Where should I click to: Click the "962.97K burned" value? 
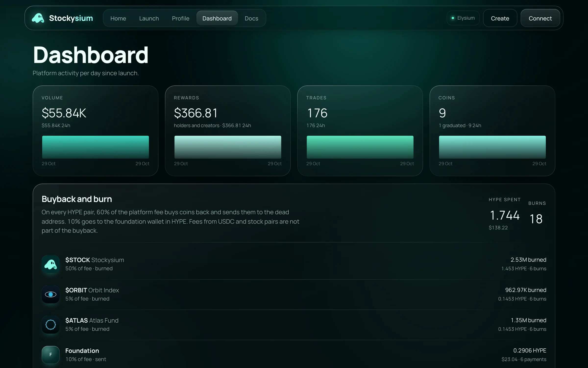(x=526, y=290)
